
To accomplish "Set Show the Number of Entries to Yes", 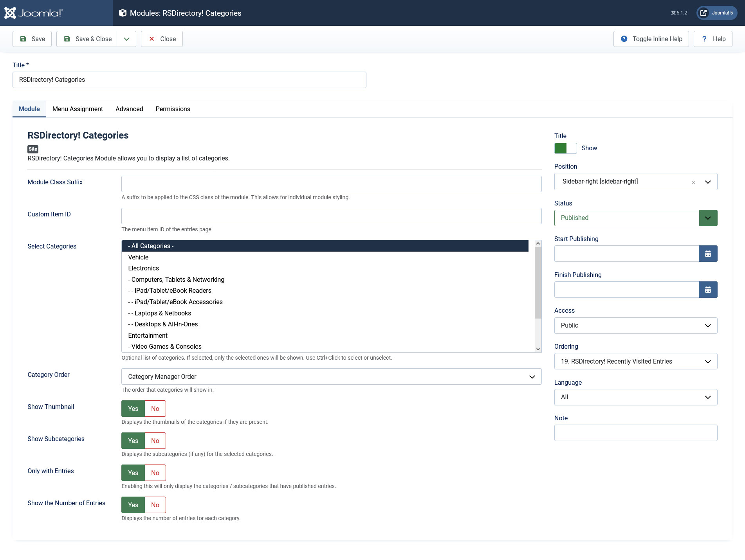I will click(x=133, y=505).
